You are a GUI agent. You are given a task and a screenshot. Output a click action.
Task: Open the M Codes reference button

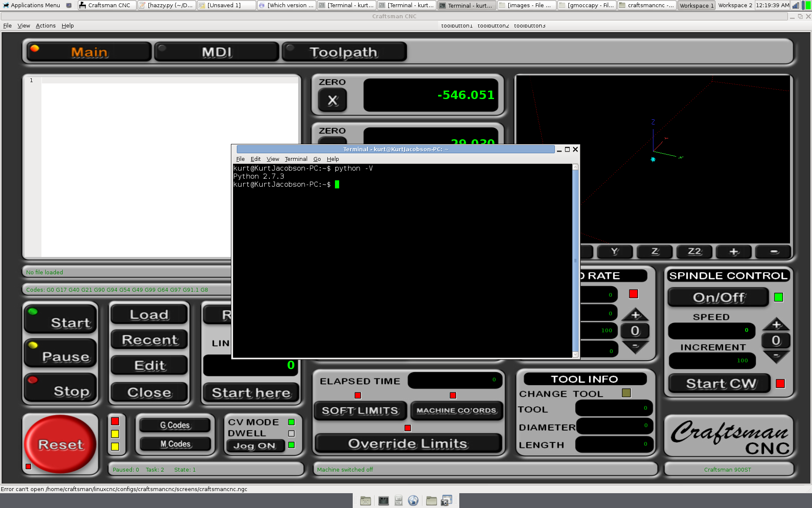(175, 444)
